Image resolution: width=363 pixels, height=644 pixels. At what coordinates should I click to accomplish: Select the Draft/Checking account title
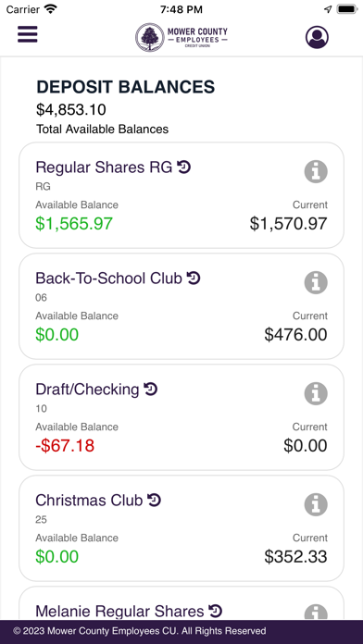tap(87, 390)
